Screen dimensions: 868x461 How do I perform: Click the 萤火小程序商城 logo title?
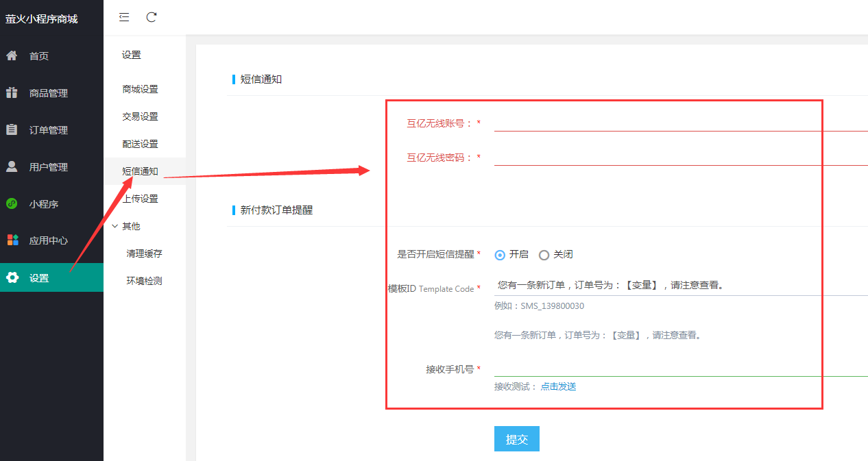[x=42, y=19]
